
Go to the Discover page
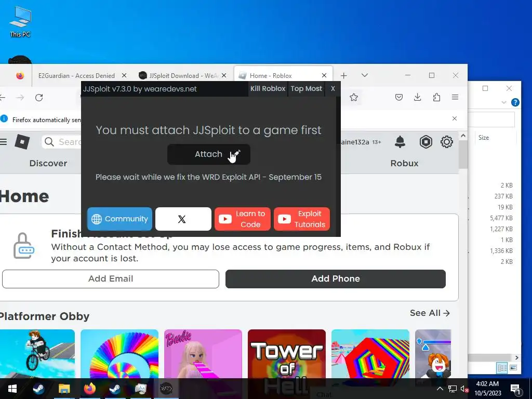(48, 163)
